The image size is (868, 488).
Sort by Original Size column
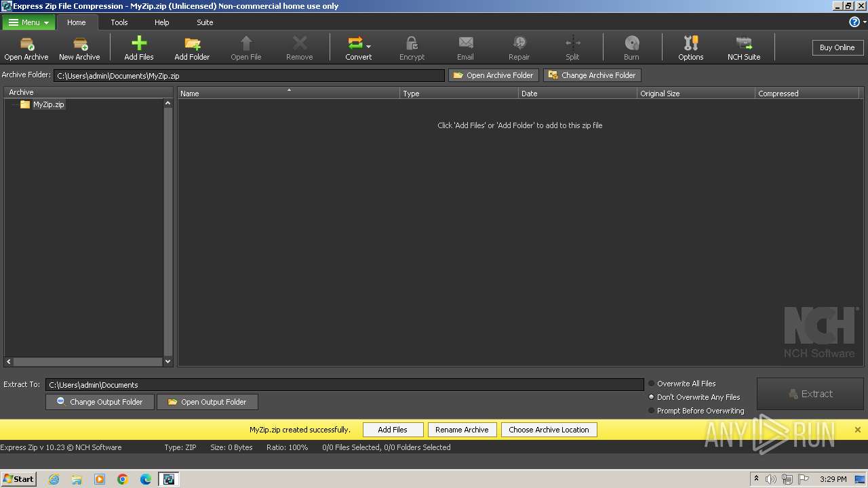696,94
